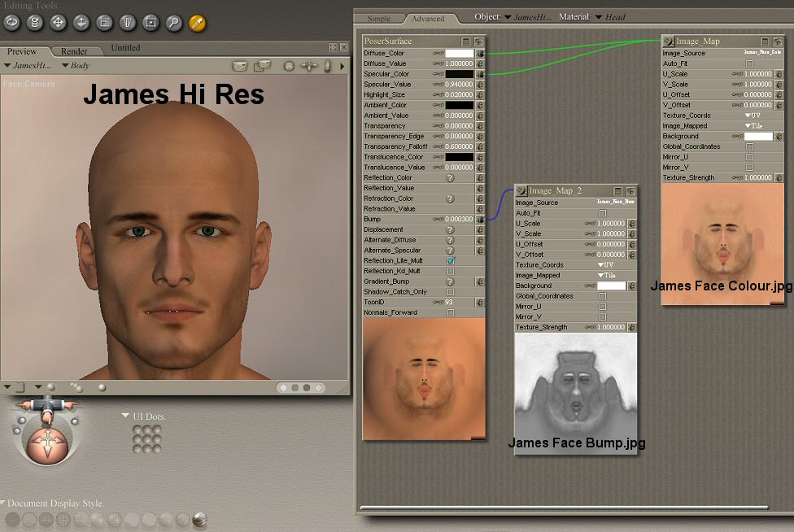Switch to the Simple material tab

coord(379,18)
